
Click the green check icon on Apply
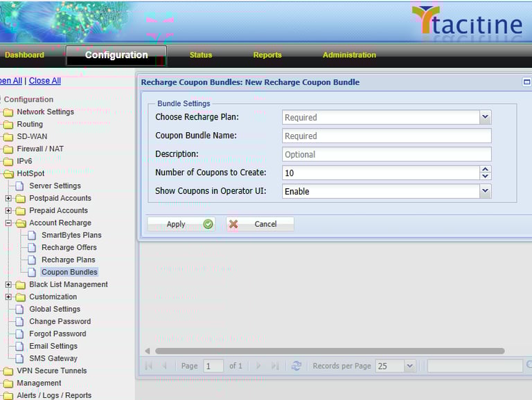tap(208, 224)
